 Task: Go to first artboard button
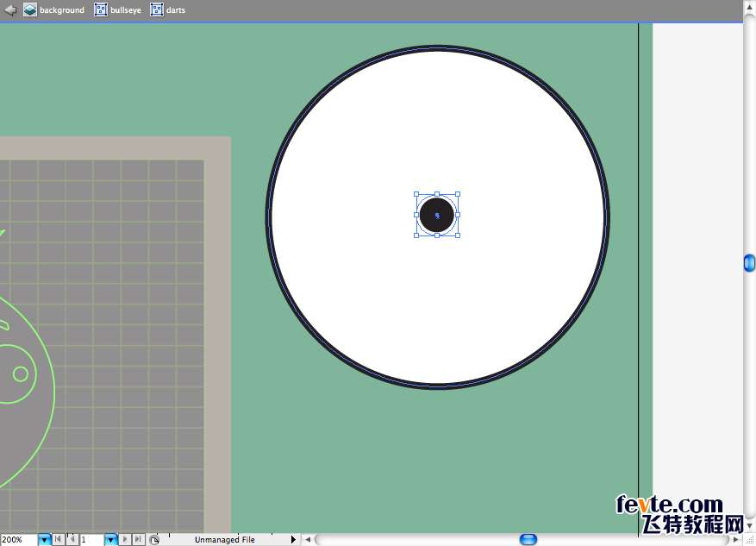(58, 540)
